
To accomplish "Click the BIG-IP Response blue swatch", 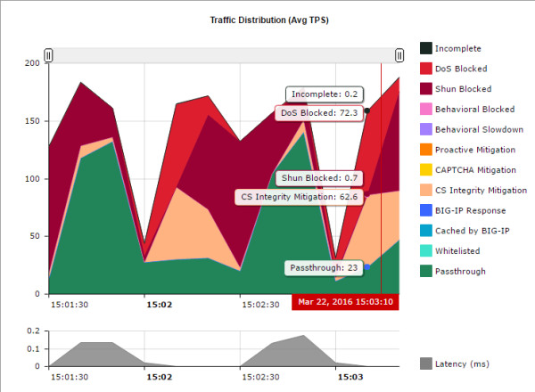I will pos(426,211).
